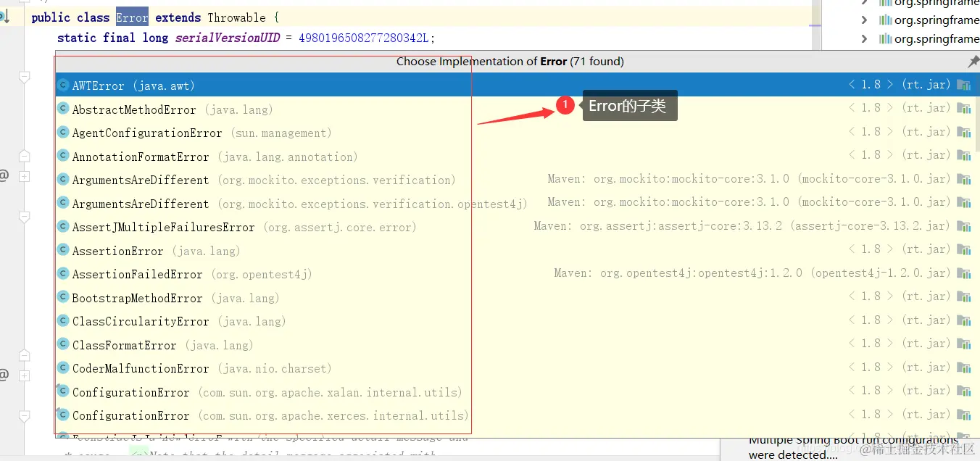Click the library icon on the AWTError row
This screenshot has height=461, width=980.
click(x=963, y=85)
